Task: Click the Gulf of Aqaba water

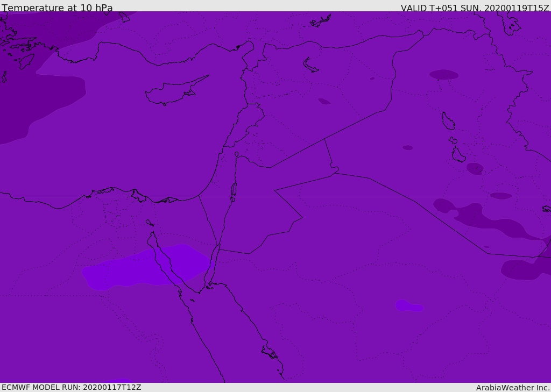Action: [x=213, y=265]
